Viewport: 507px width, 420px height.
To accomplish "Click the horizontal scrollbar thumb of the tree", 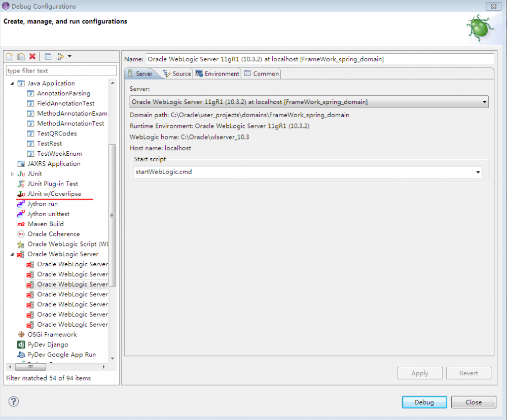I will point(31,367).
